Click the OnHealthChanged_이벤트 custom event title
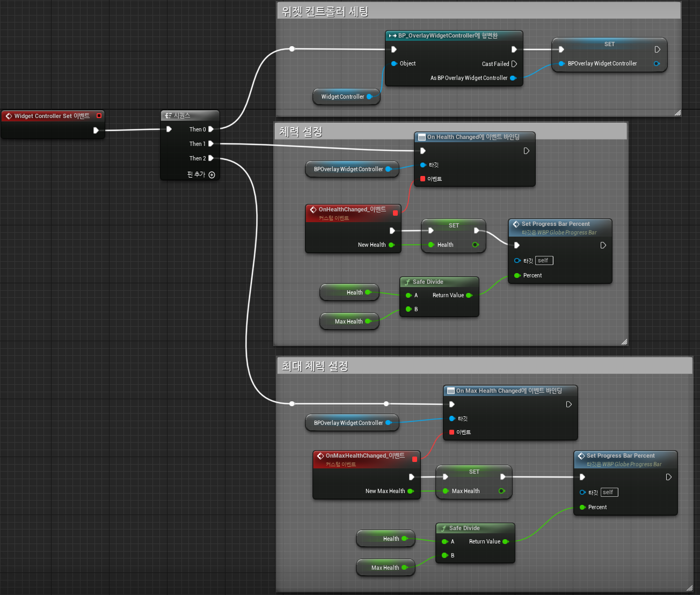This screenshot has height=595, width=700. (352, 209)
